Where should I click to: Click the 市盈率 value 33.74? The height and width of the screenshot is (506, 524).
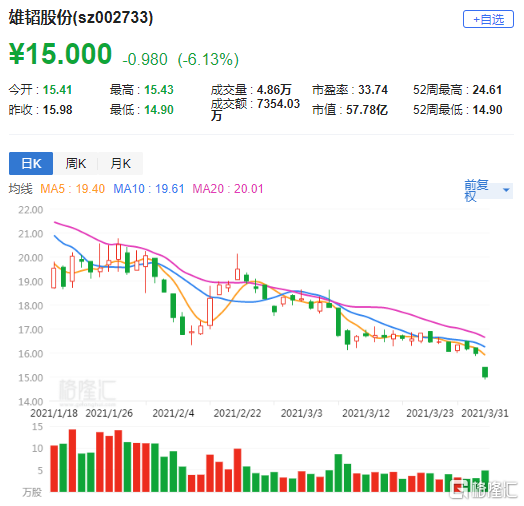pyautogui.click(x=373, y=90)
